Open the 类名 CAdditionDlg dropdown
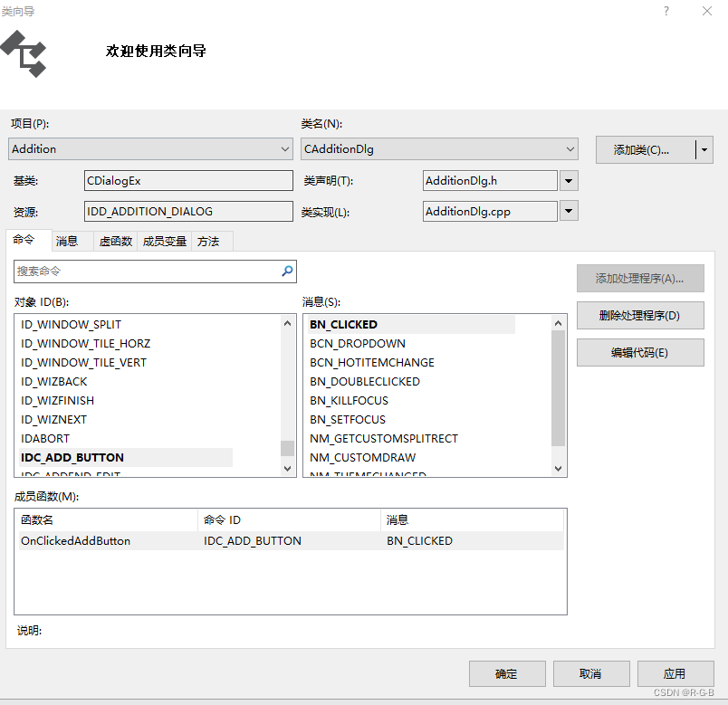This screenshot has width=728, height=705. coord(439,149)
